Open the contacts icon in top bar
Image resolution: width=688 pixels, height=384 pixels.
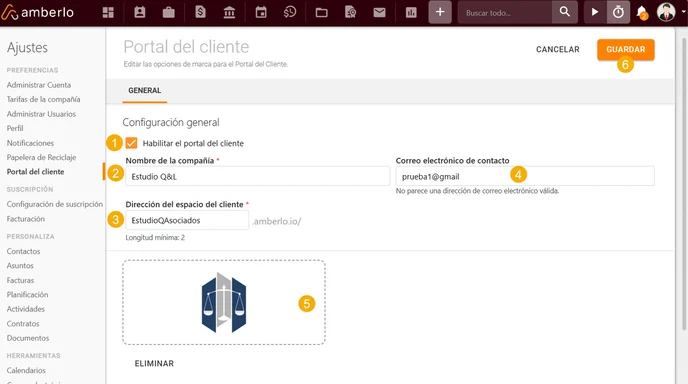click(140, 12)
